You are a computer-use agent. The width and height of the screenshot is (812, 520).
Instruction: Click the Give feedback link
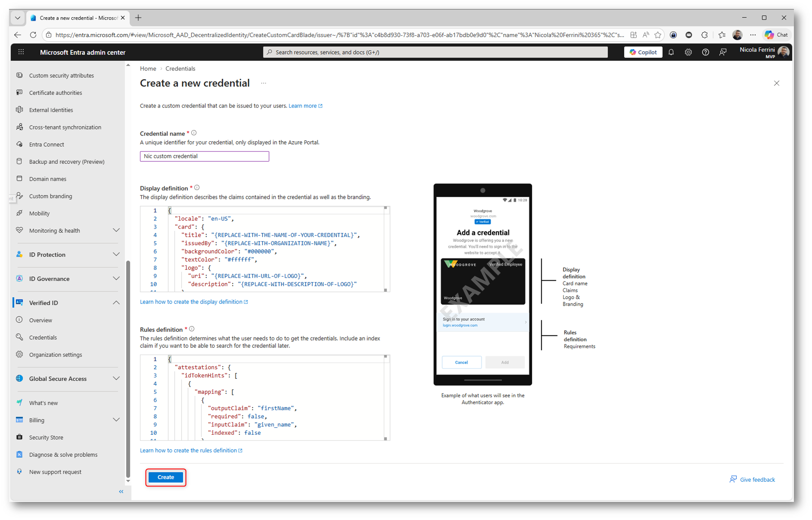click(752, 480)
